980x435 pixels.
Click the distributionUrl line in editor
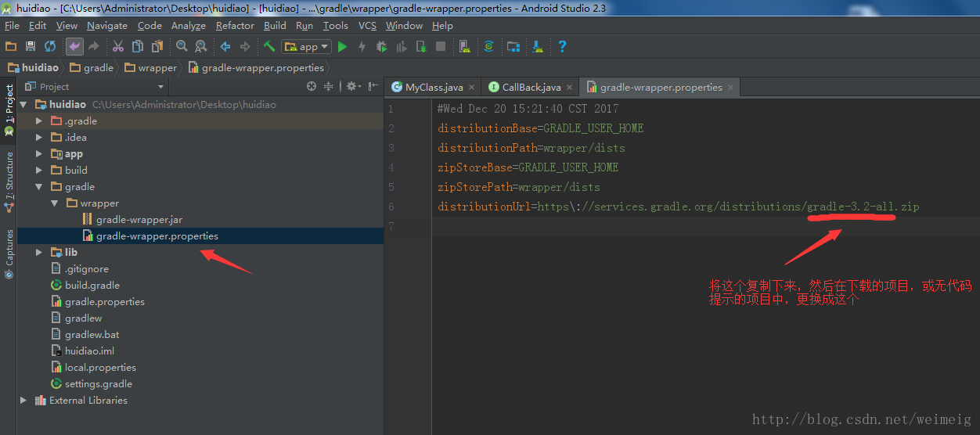coord(678,207)
